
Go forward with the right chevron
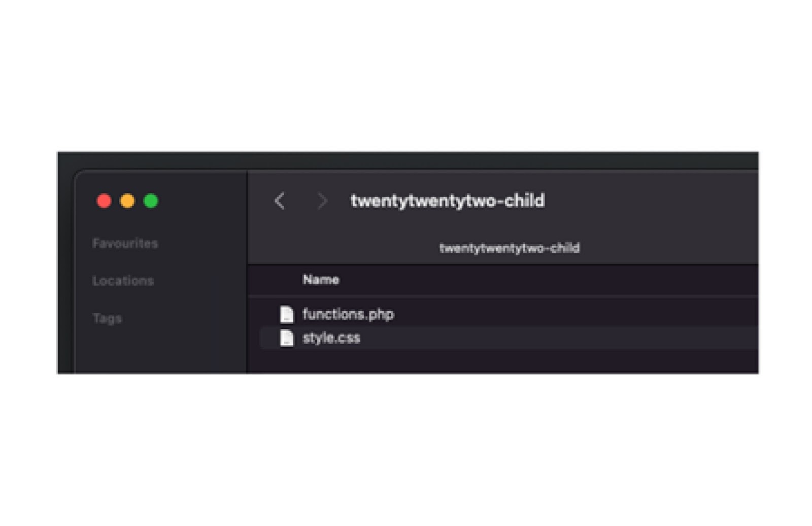click(x=322, y=201)
